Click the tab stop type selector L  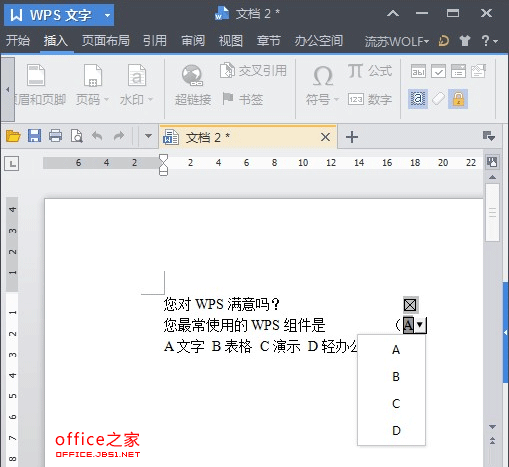pyautogui.click(x=12, y=164)
